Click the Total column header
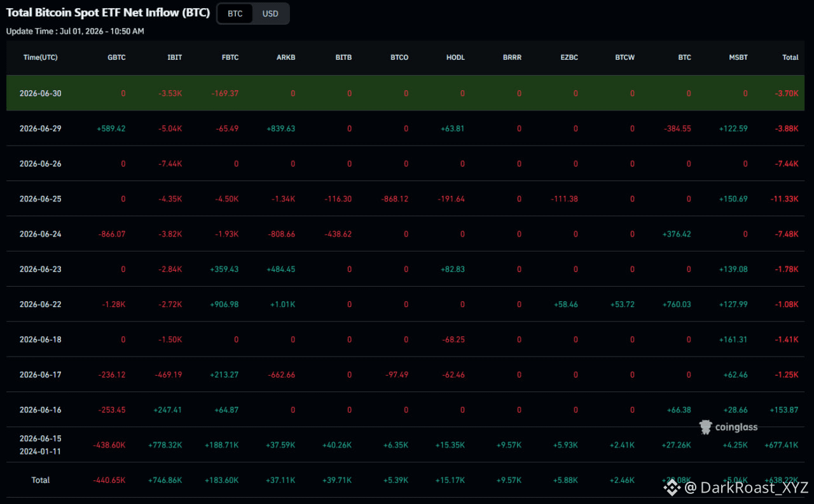 click(x=790, y=57)
